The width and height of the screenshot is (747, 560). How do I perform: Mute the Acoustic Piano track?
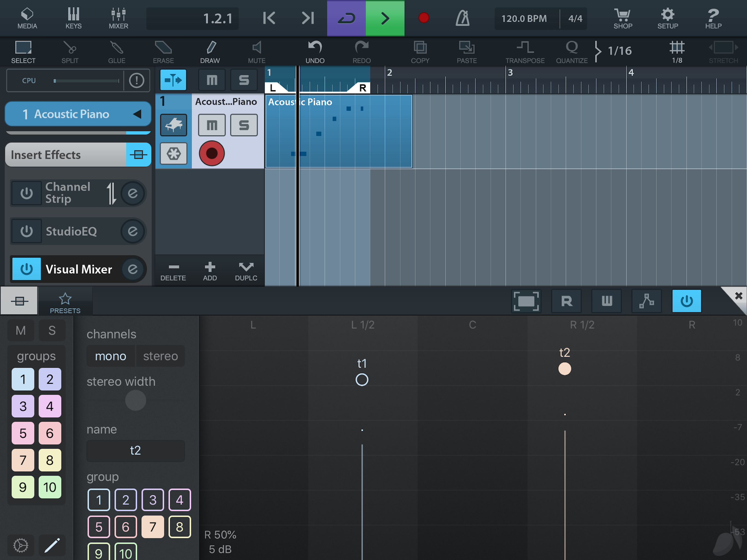(x=212, y=125)
